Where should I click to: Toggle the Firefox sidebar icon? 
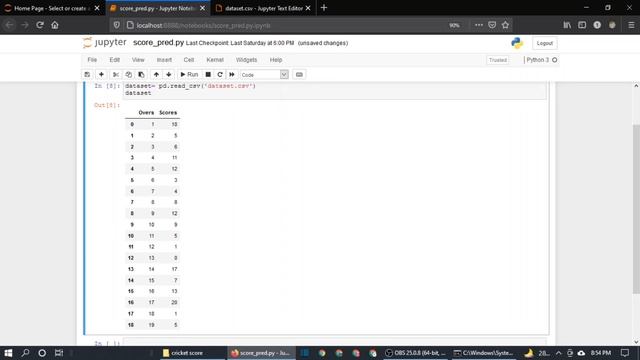coord(582,25)
